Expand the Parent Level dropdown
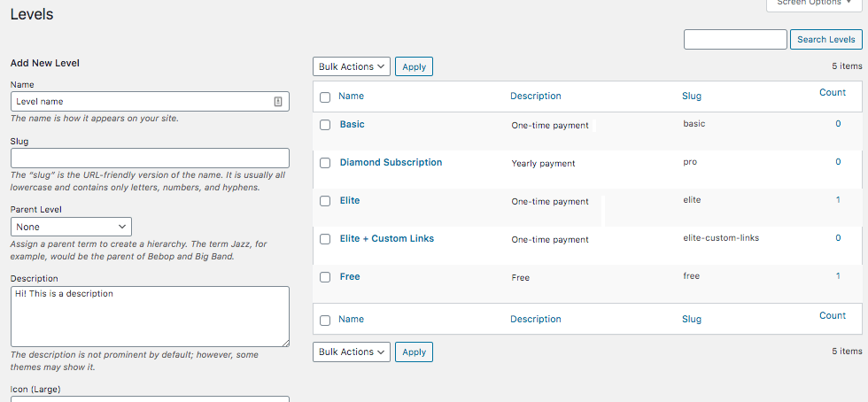The image size is (868, 402). pos(71,227)
